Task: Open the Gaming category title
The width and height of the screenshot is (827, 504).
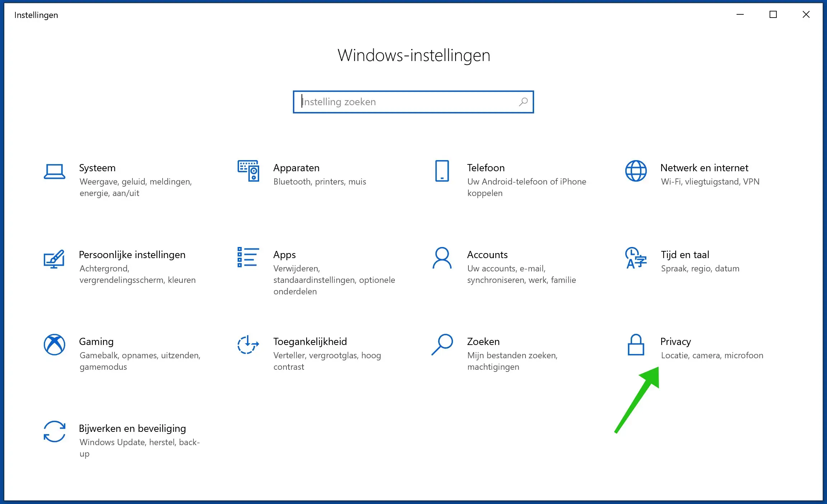Action: click(x=96, y=341)
